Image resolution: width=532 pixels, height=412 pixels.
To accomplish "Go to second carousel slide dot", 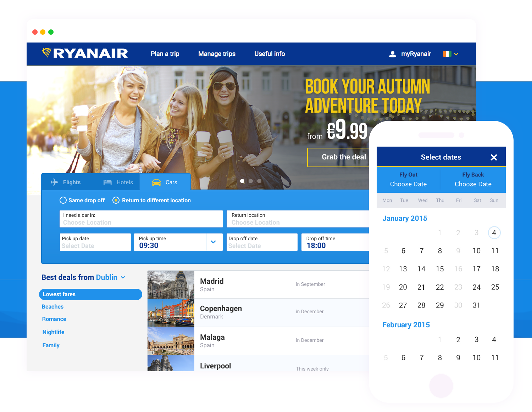I will click(x=251, y=181).
